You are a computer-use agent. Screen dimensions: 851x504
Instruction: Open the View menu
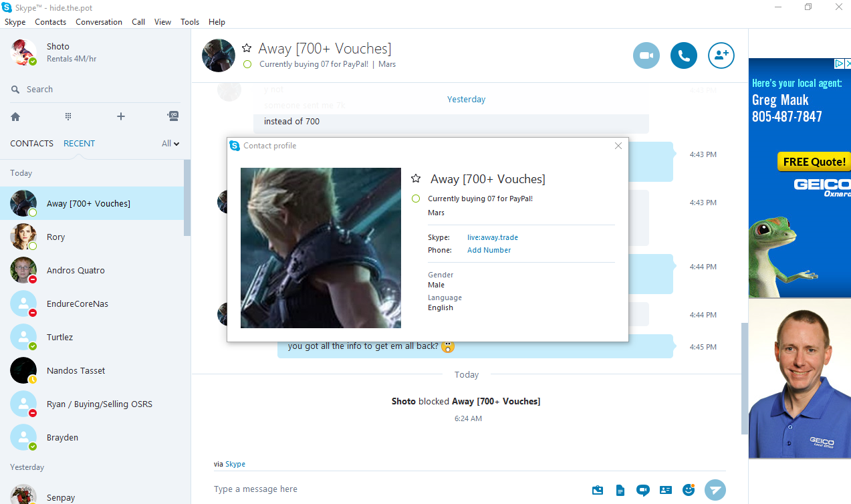(x=163, y=21)
